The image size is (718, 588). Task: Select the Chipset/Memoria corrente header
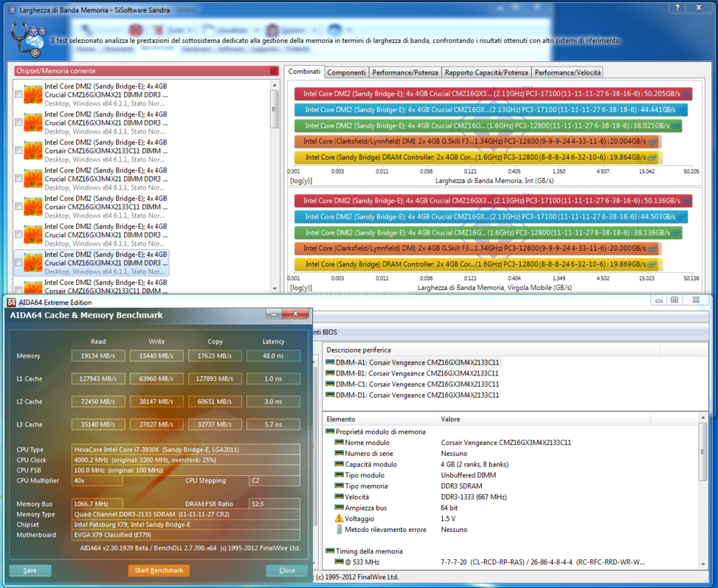click(x=146, y=71)
